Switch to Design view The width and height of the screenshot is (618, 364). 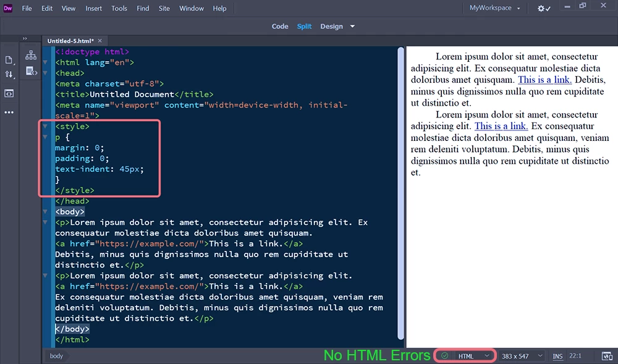pyautogui.click(x=331, y=27)
